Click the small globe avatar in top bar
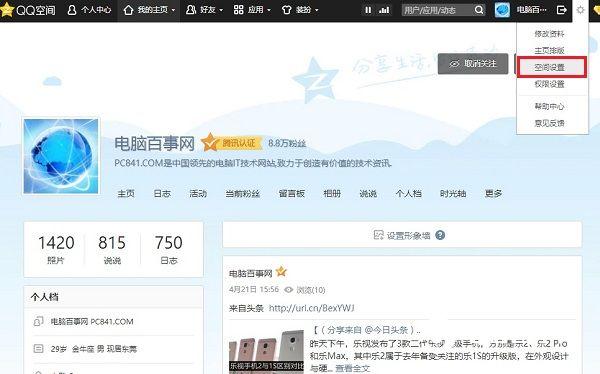The height and width of the screenshot is (374, 600). click(x=502, y=10)
